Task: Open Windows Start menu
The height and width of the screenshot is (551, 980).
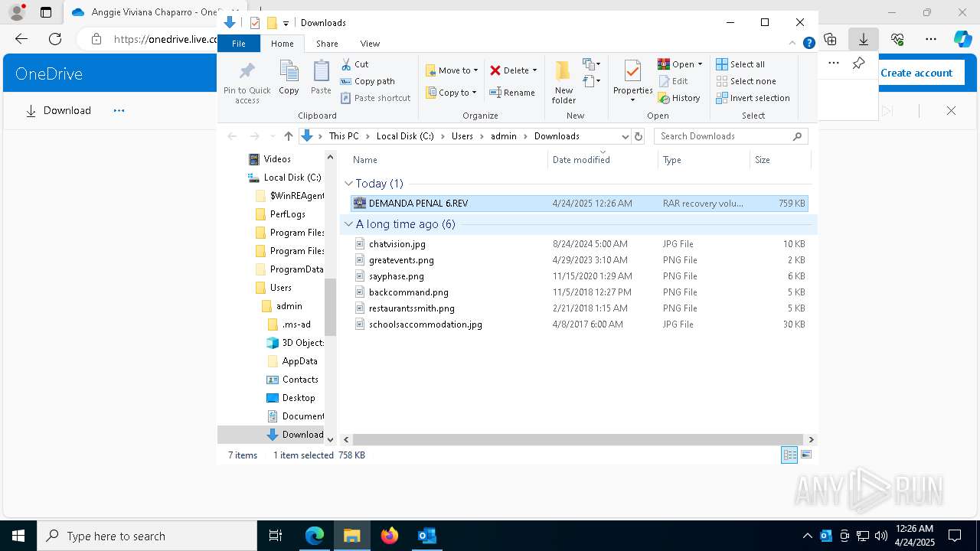Action: tap(18, 536)
